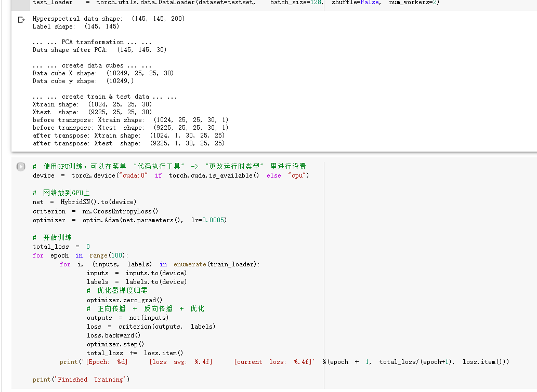Click the nn.CrossEntropyLoss() line

[x=96, y=211]
